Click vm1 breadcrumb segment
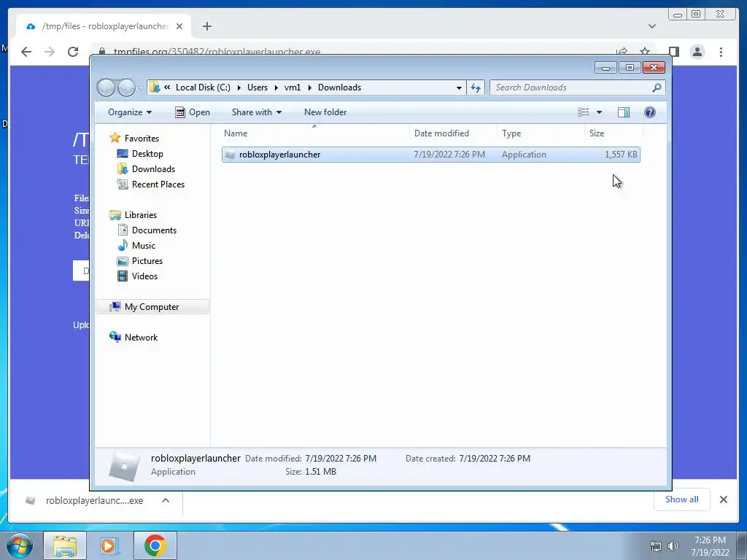 (x=293, y=87)
